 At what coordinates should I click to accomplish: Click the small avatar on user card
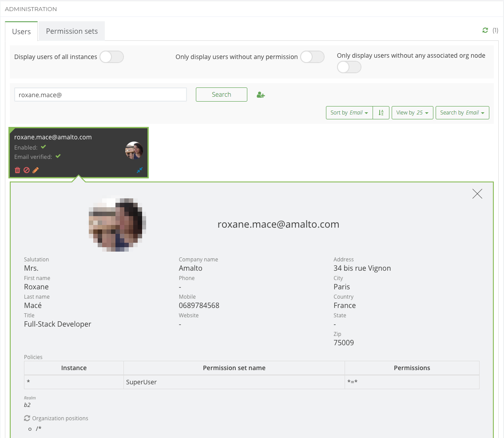(x=134, y=150)
